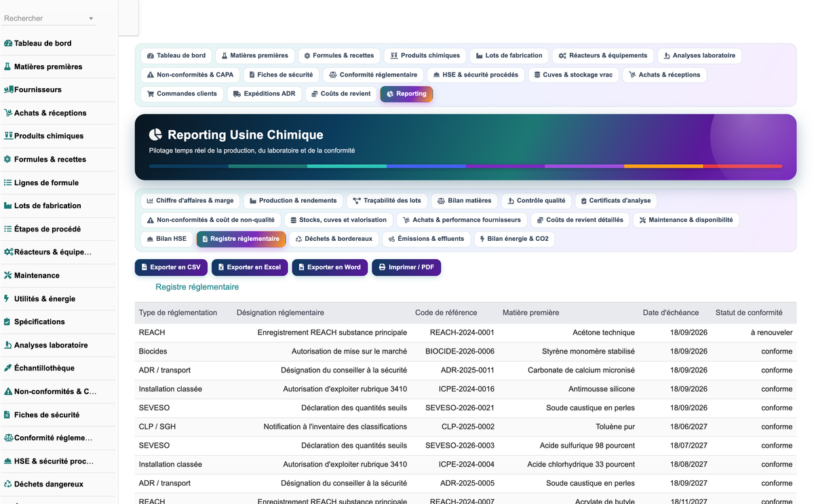Click the pie chart icon in Reporting banner
Viewport: 814px width, 504px height.
click(x=155, y=135)
